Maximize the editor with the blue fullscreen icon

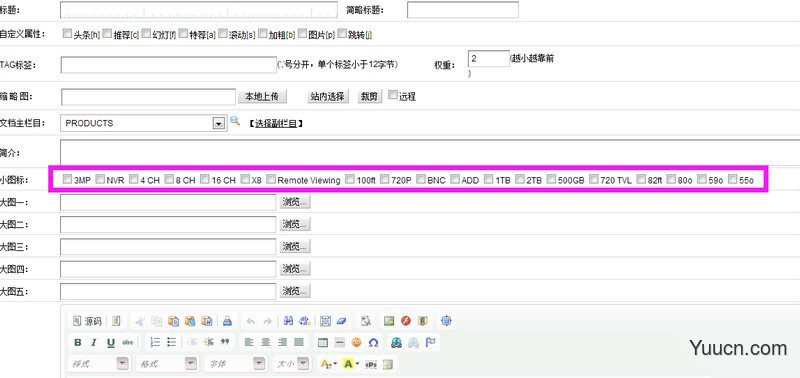click(446, 321)
